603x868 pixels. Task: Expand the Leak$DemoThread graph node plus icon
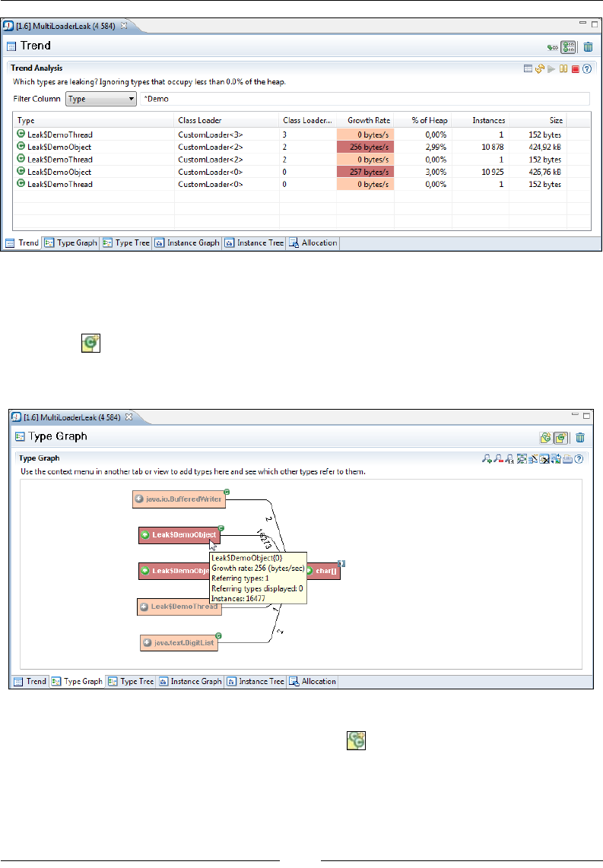(144, 607)
